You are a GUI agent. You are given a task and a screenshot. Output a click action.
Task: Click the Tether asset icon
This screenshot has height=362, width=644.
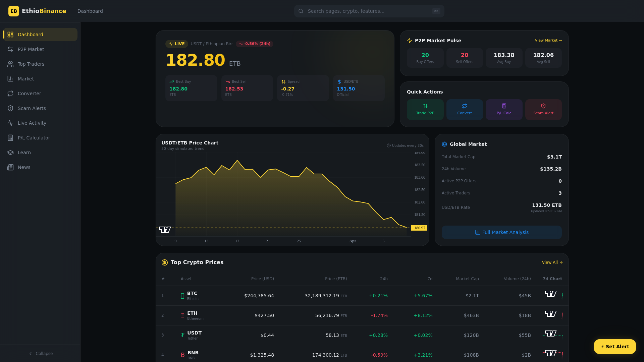182,335
